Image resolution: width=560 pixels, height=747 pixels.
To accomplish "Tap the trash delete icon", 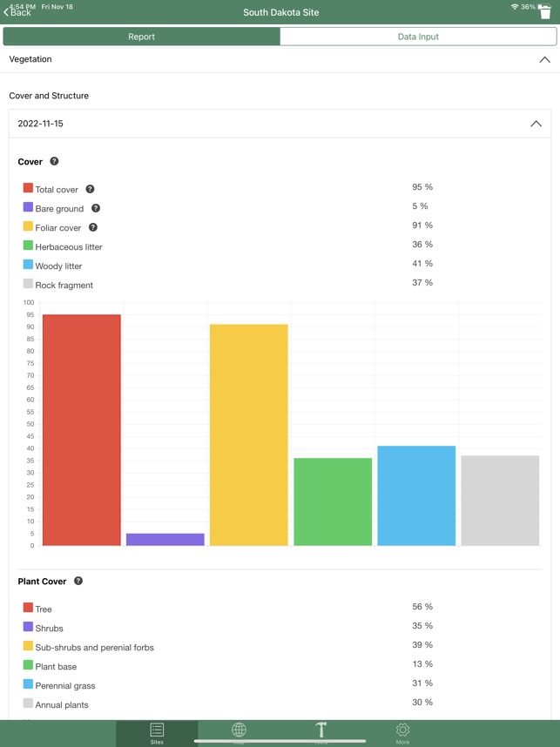I will pos(545,11).
